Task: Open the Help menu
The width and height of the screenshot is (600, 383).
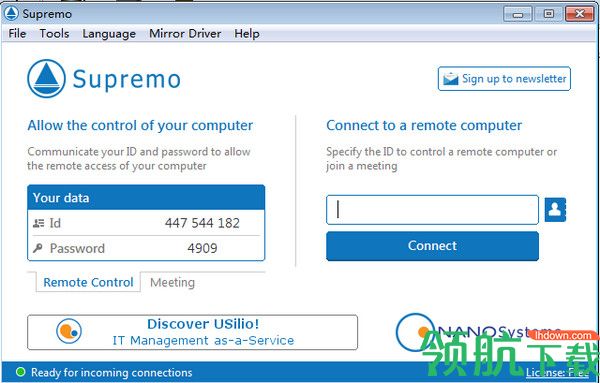Action: coord(247,34)
